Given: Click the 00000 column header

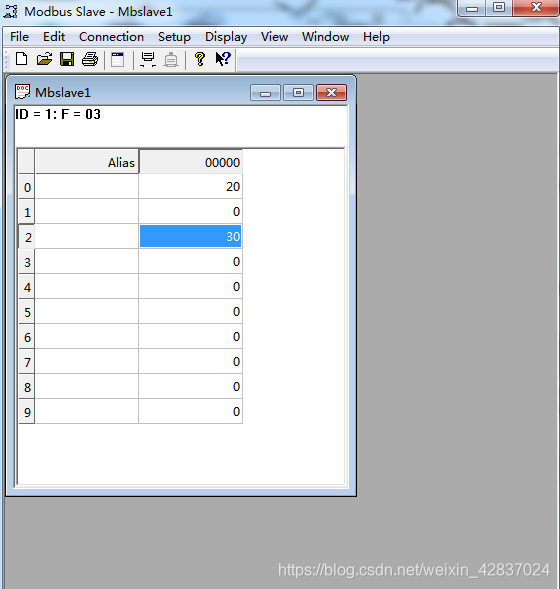Looking at the screenshot, I should 191,162.
